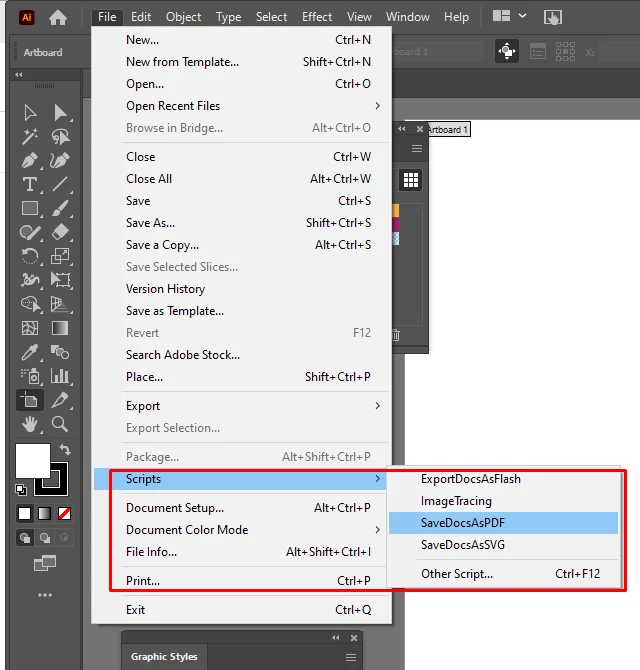Open Graphic Styles panel menu

tap(351, 657)
